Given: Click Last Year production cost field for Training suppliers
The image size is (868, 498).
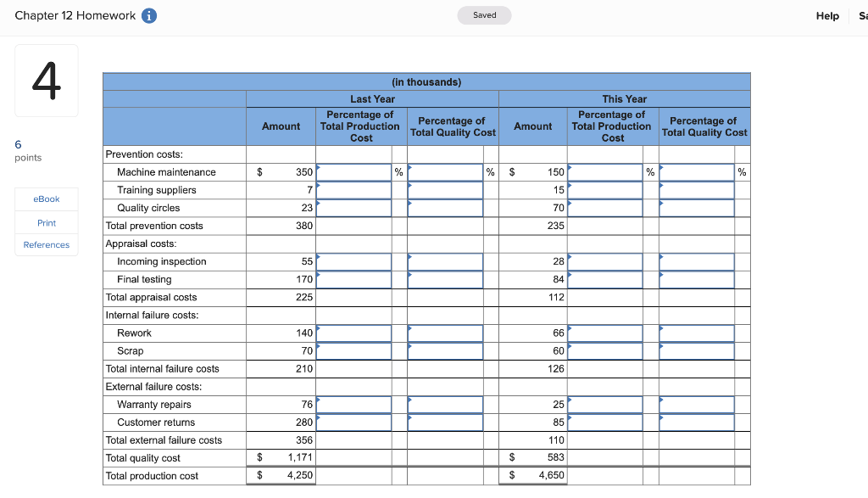Looking at the screenshot, I should (x=353, y=190).
